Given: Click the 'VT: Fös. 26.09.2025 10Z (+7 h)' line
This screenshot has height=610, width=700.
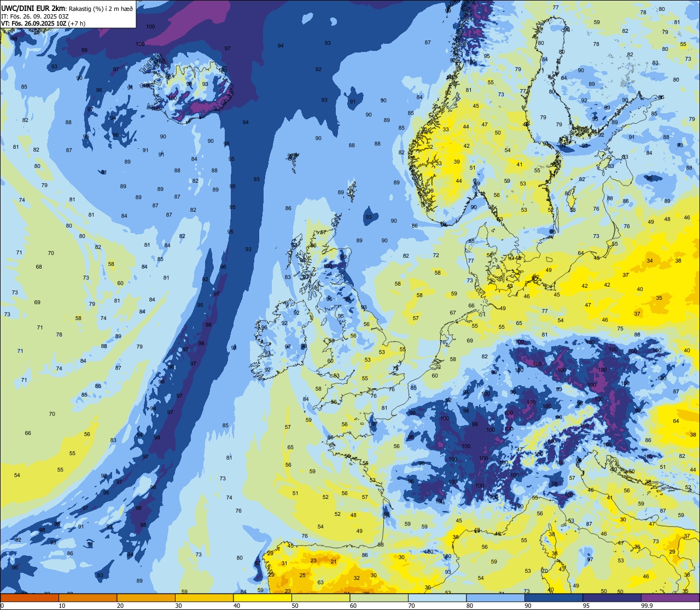Looking at the screenshot, I should (43, 24).
